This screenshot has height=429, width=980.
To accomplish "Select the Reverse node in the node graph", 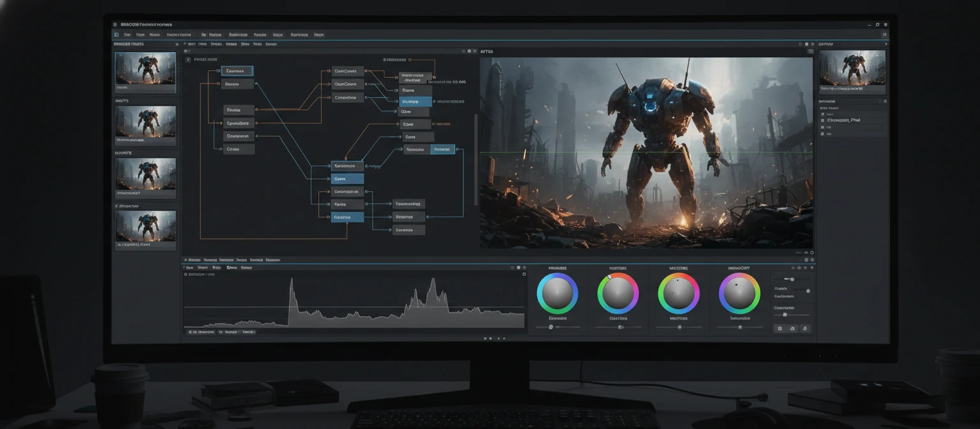I will [x=443, y=149].
